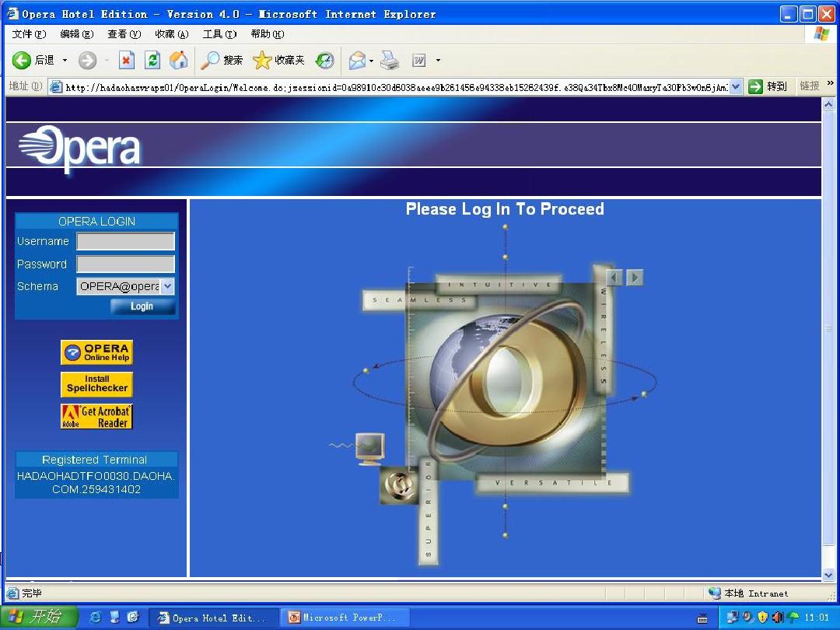840x630 pixels.
Task: Click the Refresh page icon
Action: (152, 60)
